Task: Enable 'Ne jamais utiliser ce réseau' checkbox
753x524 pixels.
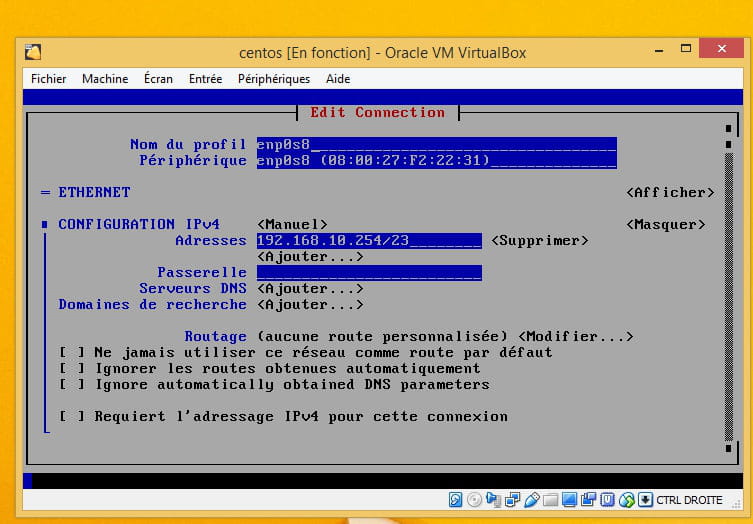Action: coord(71,352)
